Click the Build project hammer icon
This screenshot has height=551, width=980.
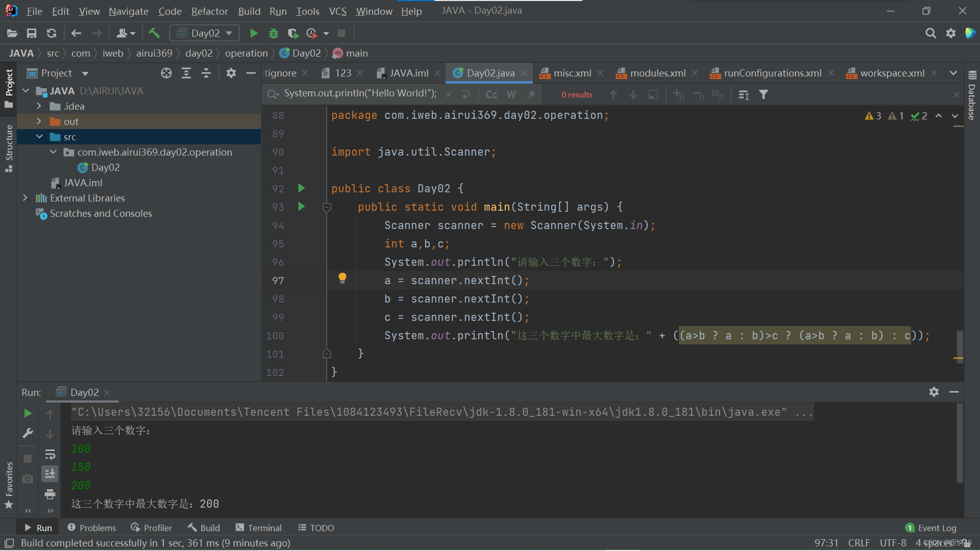(x=154, y=33)
